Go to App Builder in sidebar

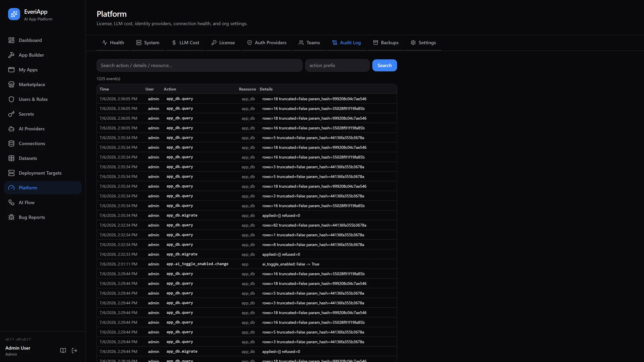43,55
